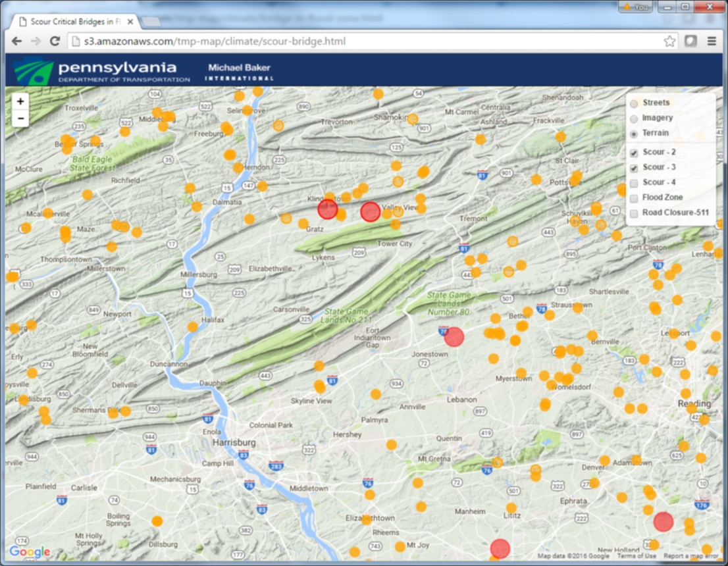Viewport: 728px width, 566px height.
Task: Enable the Flood Zone layer
Action: coord(634,198)
